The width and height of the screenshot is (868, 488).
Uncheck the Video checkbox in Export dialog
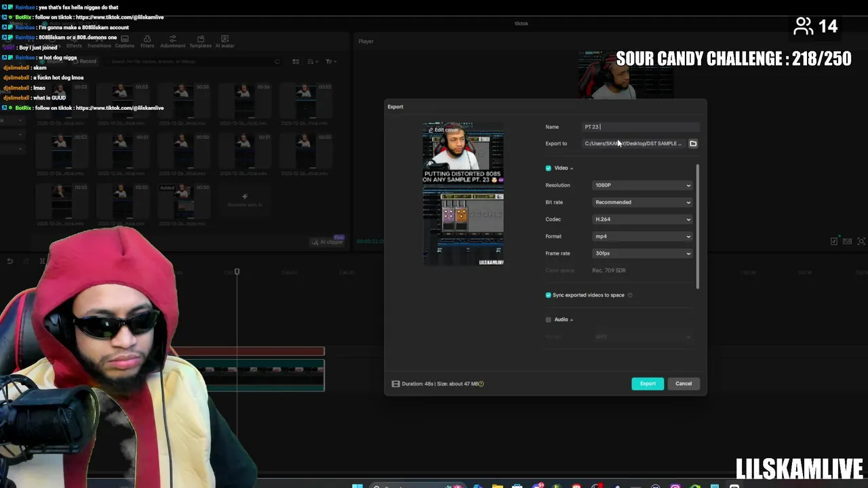click(x=549, y=168)
